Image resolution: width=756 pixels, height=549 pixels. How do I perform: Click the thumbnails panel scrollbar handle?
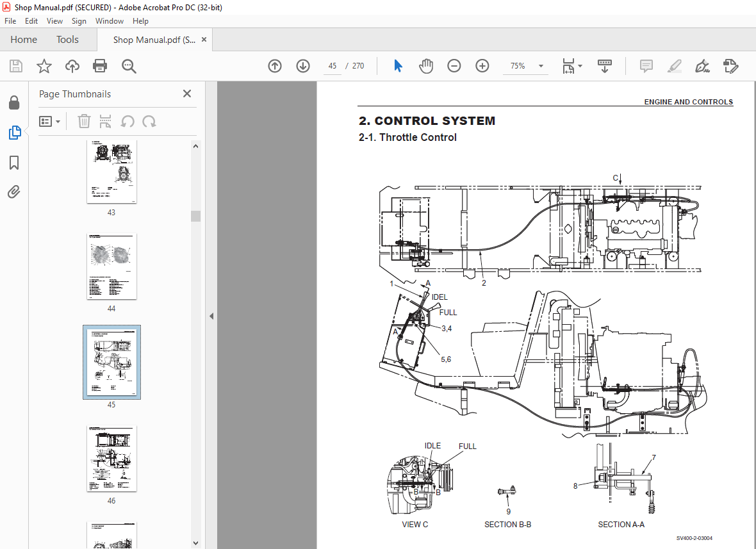(196, 215)
